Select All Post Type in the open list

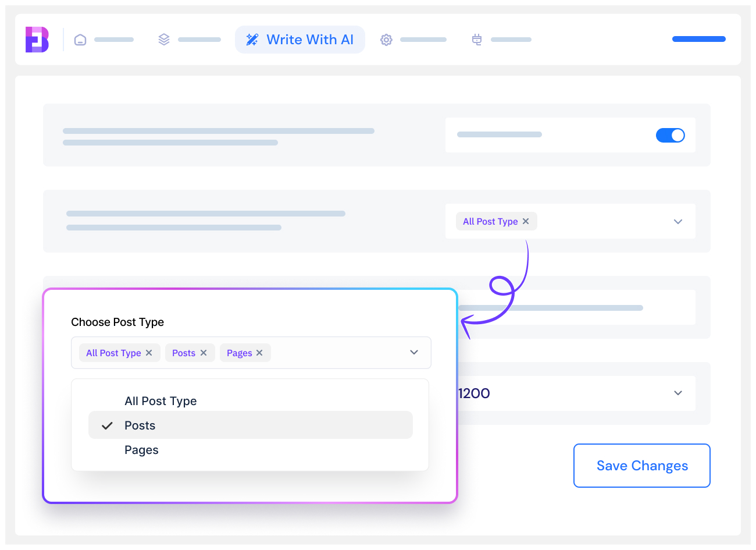pos(161,400)
